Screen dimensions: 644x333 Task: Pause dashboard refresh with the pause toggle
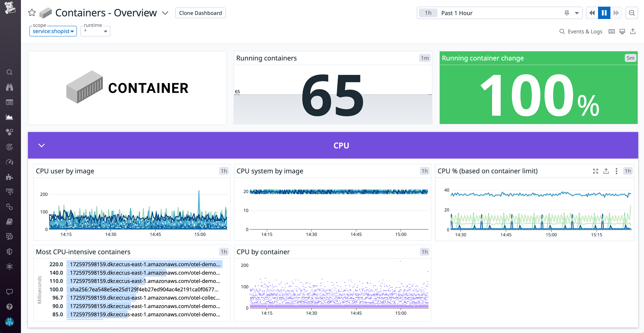(x=604, y=13)
